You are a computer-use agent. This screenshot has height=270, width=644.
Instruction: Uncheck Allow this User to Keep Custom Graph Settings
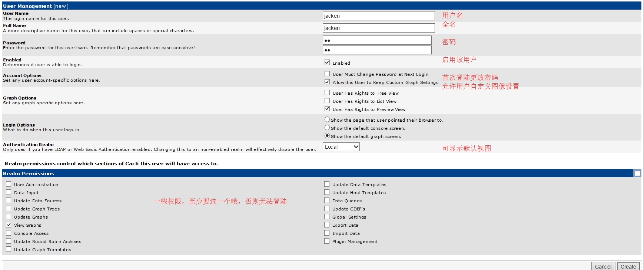pos(327,82)
